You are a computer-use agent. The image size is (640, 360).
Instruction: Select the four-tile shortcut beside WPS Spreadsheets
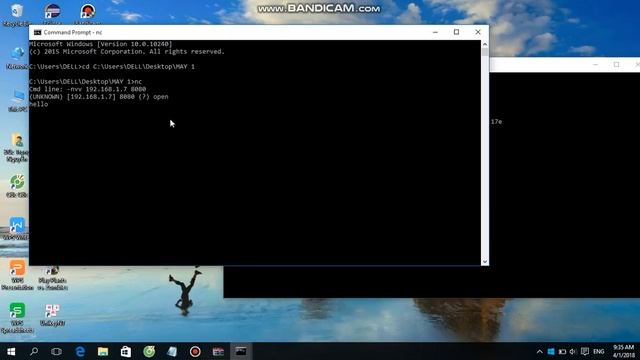pyautogui.click(x=52, y=315)
